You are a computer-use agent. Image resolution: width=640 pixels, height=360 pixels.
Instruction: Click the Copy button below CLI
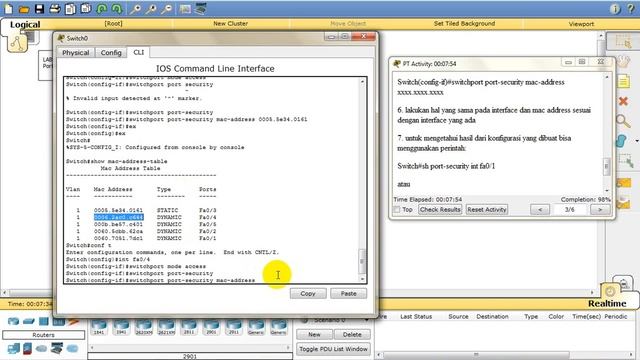pyautogui.click(x=308, y=293)
